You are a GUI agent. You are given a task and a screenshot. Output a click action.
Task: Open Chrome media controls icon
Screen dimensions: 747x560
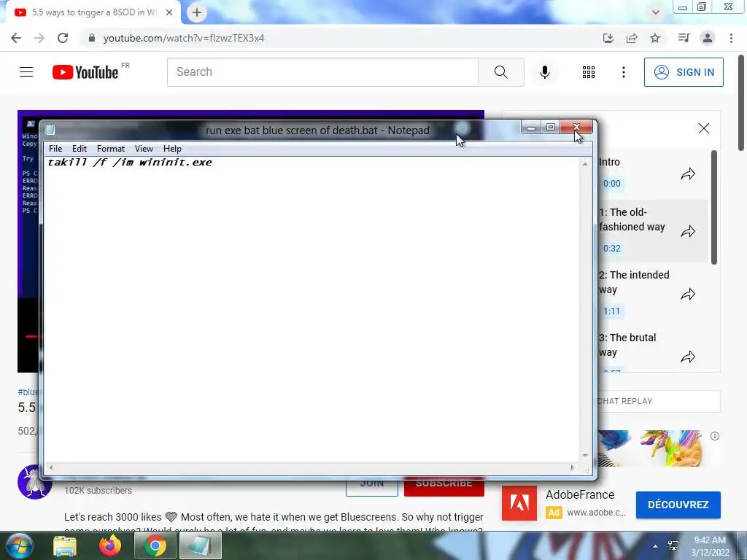pyautogui.click(x=684, y=38)
